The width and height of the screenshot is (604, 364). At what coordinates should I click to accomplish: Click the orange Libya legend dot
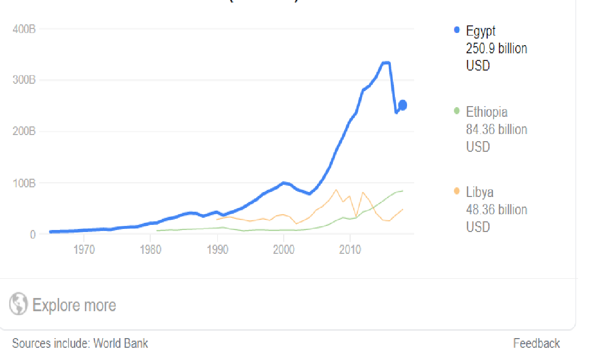pyautogui.click(x=457, y=191)
